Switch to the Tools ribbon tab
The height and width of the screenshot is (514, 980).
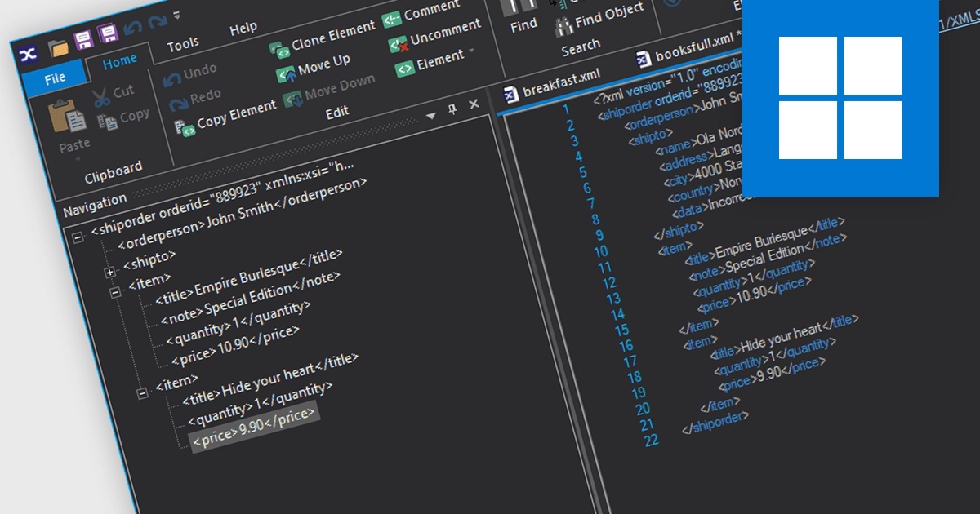pos(183,46)
